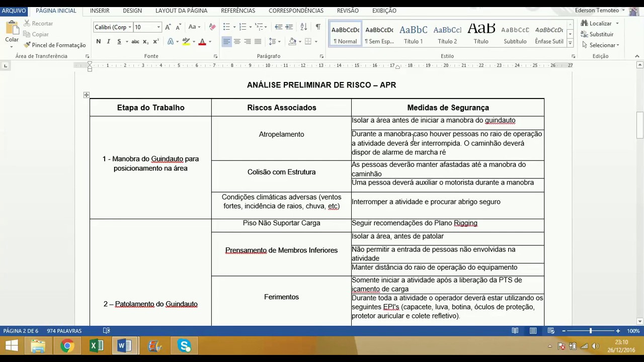The height and width of the screenshot is (362, 644).
Task: Toggle left text alignment
Action: [226, 42]
